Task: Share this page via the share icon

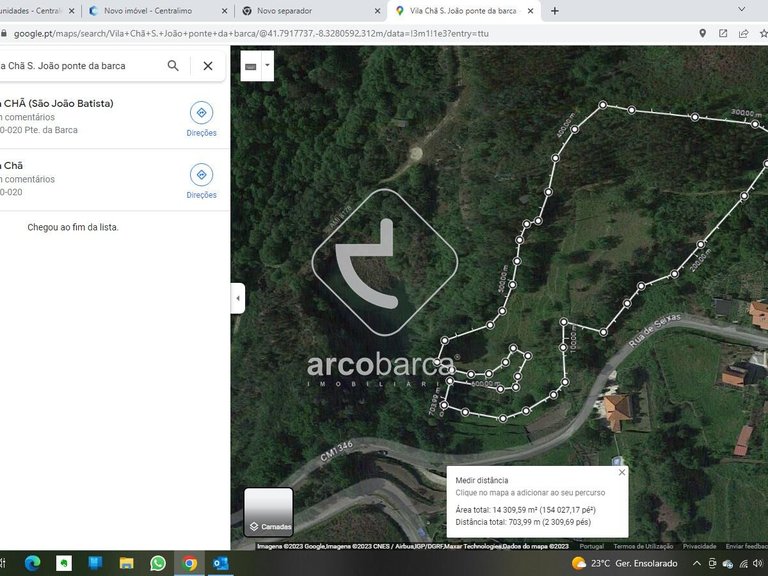Action: 744,33
